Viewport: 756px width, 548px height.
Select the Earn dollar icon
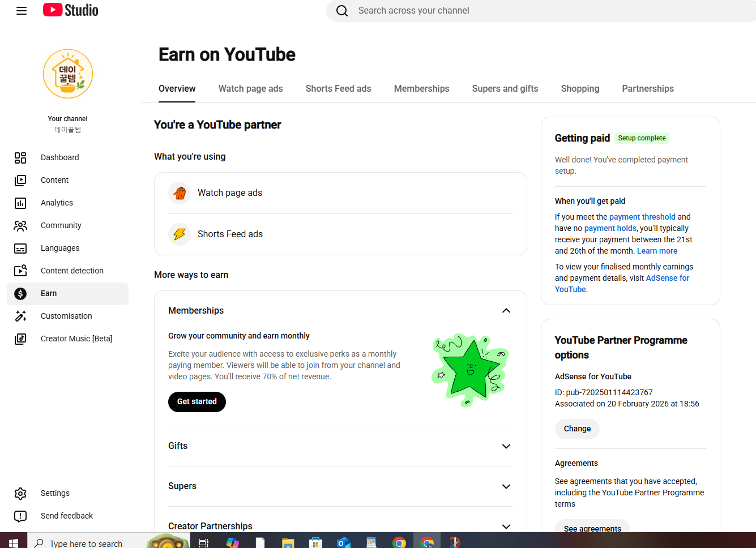pyautogui.click(x=20, y=293)
